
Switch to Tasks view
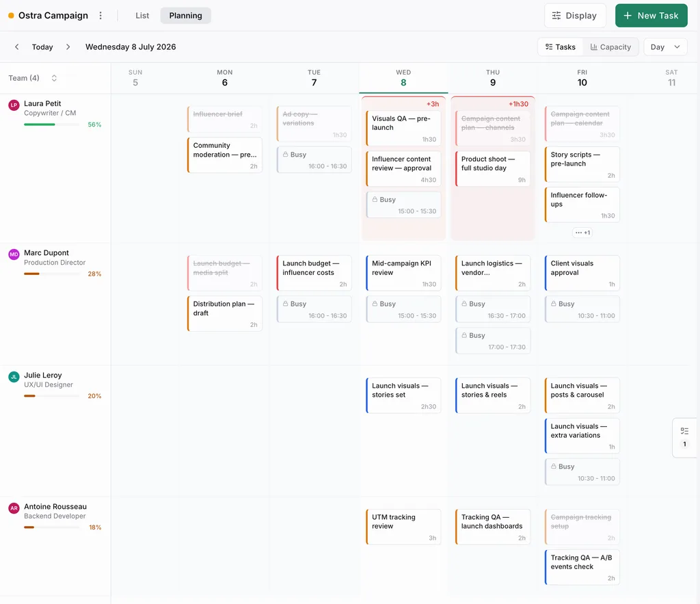point(561,47)
